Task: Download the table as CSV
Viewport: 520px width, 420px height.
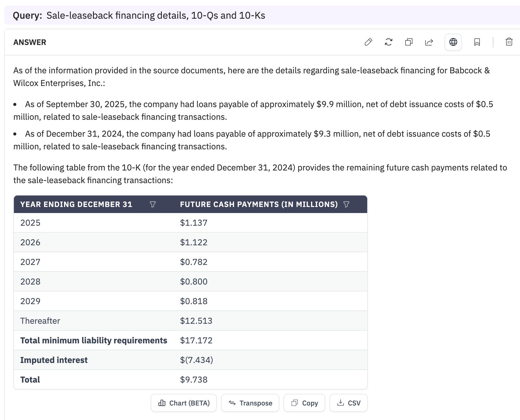Action: 348,403
